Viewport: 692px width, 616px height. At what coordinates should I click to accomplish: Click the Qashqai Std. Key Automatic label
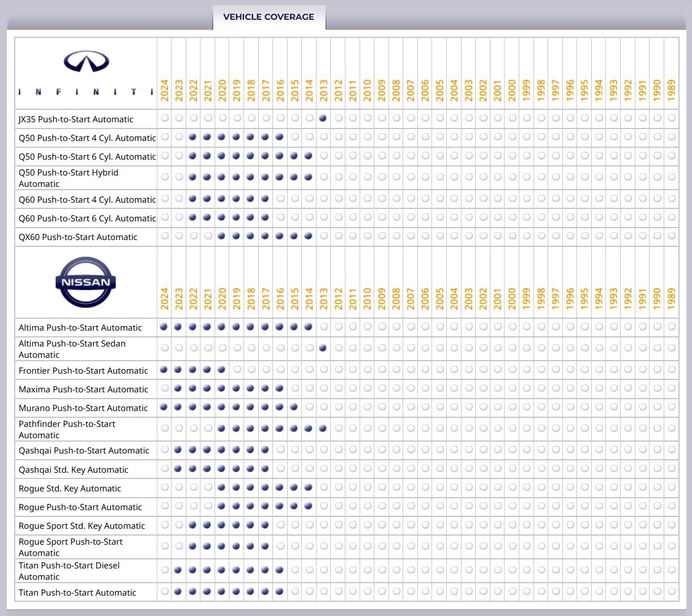click(74, 470)
